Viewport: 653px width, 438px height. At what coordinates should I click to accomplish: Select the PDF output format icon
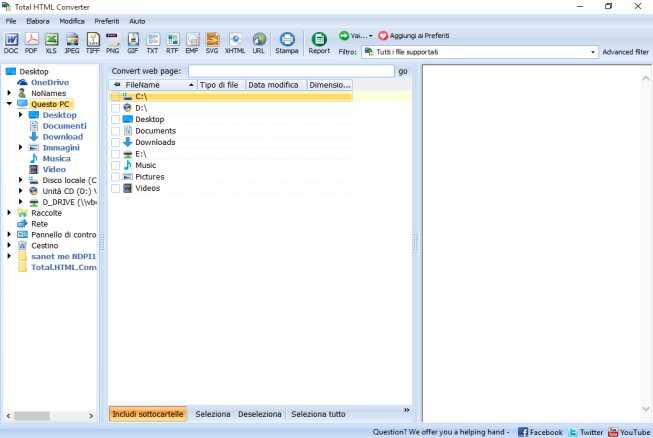[31, 41]
